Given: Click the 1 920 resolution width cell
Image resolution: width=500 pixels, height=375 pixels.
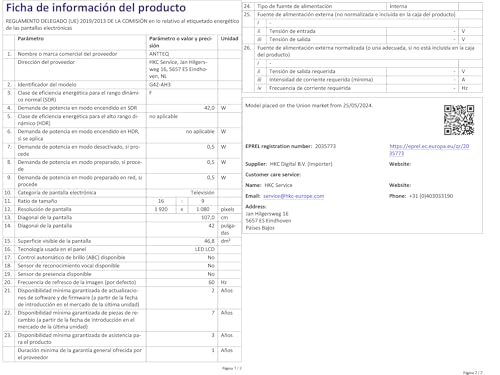Looking at the screenshot, I should tap(161, 209).
